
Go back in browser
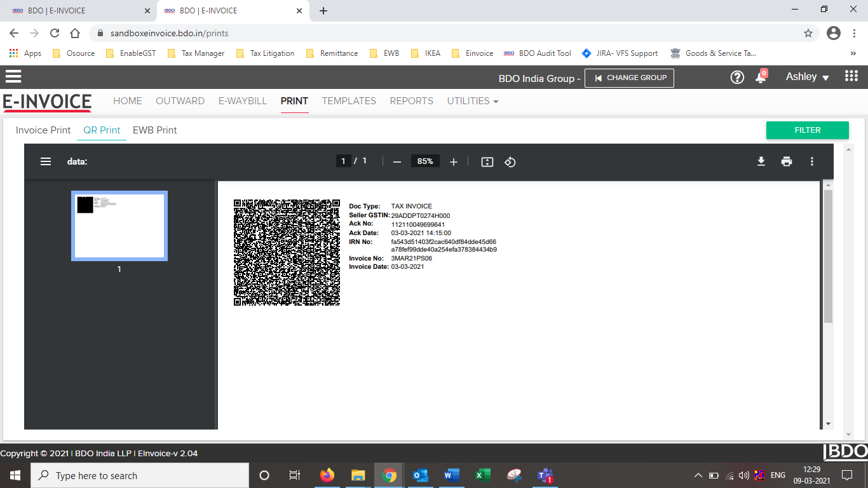pos(14,33)
